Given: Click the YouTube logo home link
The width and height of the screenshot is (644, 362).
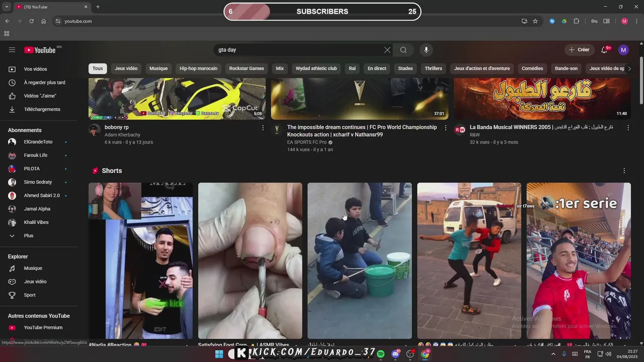Looking at the screenshot, I should coord(40,50).
